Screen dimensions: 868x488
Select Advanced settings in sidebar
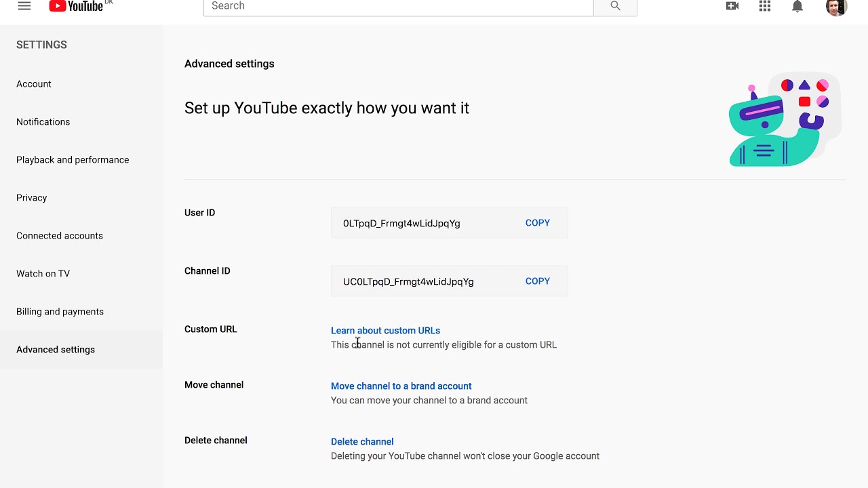coord(81,350)
